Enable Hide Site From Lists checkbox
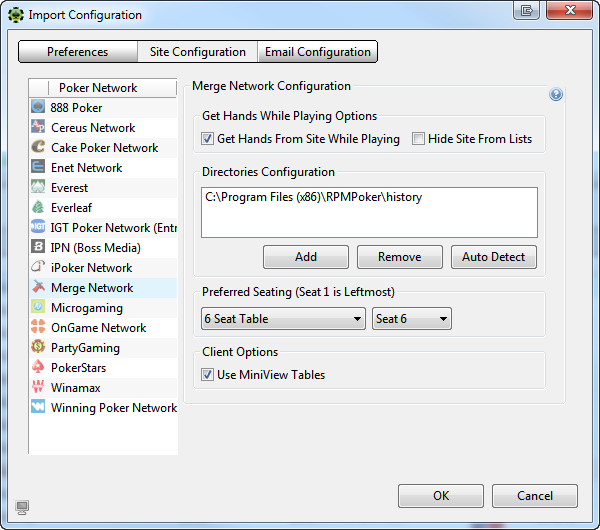600x530 pixels. [418, 139]
